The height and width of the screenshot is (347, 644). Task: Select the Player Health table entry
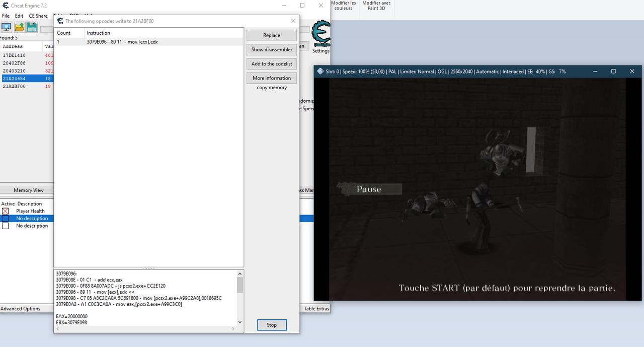pyautogui.click(x=30, y=211)
